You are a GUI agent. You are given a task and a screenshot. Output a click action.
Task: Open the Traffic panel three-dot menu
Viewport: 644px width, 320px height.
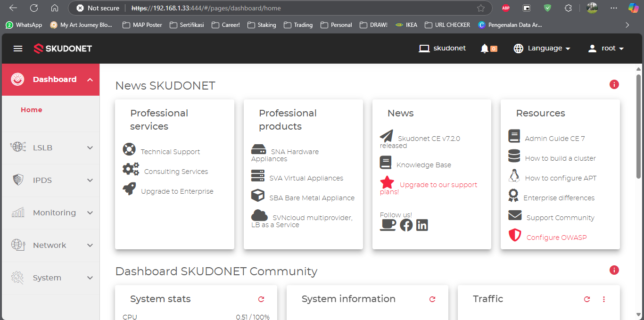(604, 299)
